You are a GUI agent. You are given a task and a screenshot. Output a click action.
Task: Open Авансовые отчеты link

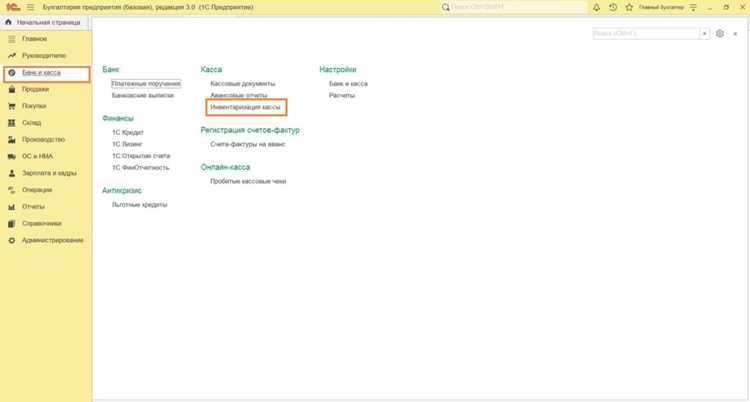tap(239, 95)
